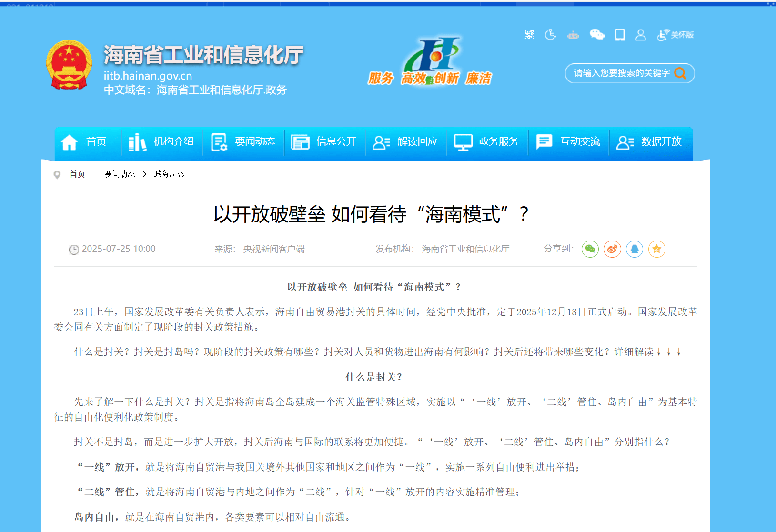Open the accessibility wheelchair icon in the header

(550, 34)
